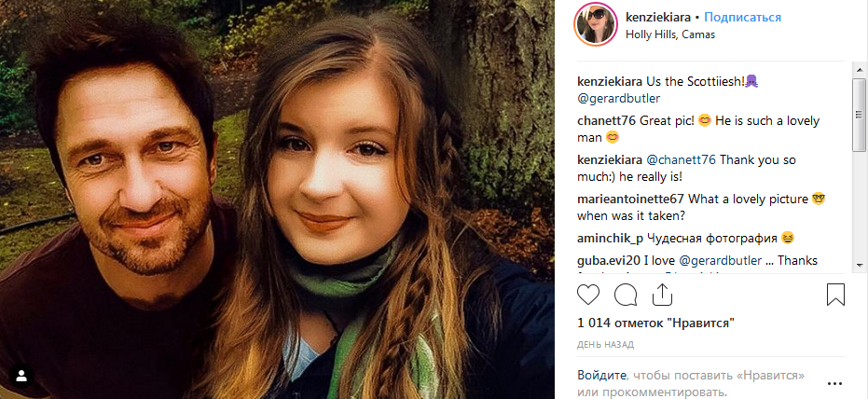Open the kenziekiara profile avatar
Viewport: 868px width, 399px height.
(596, 24)
